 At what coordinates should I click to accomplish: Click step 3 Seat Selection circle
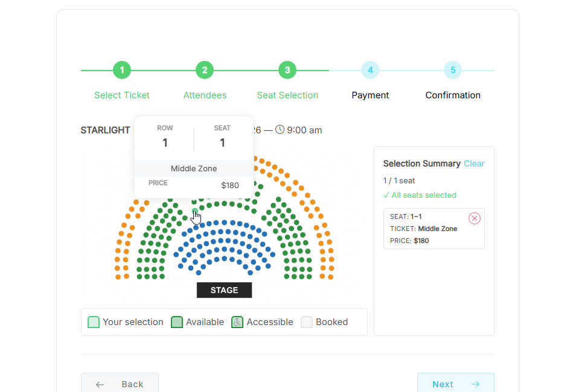(x=287, y=70)
